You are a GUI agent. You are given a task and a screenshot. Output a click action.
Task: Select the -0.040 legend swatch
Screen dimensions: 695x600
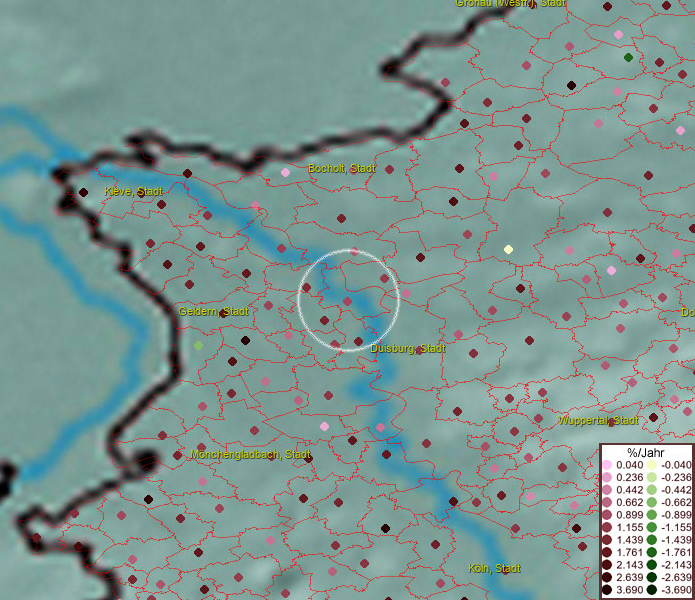(652, 465)
